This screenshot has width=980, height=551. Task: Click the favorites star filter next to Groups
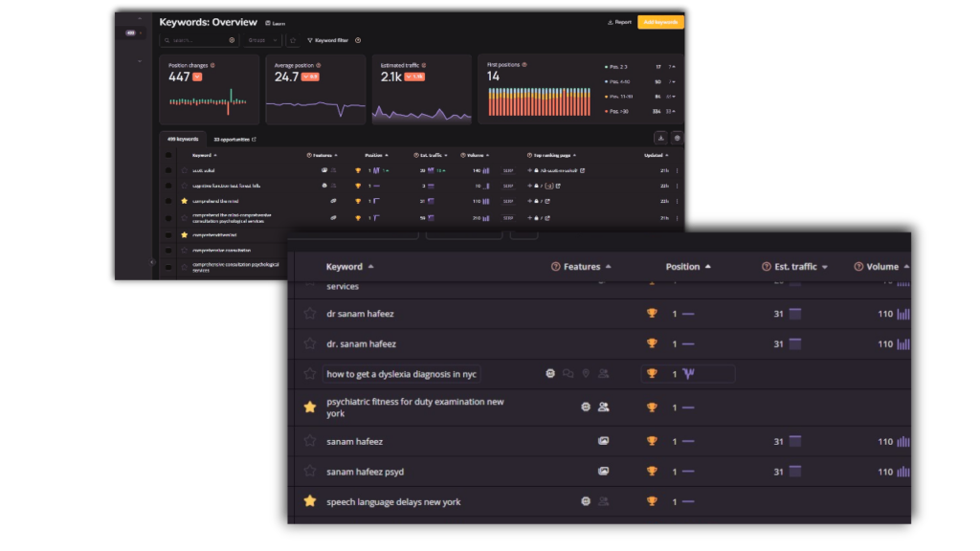(293, 40)
